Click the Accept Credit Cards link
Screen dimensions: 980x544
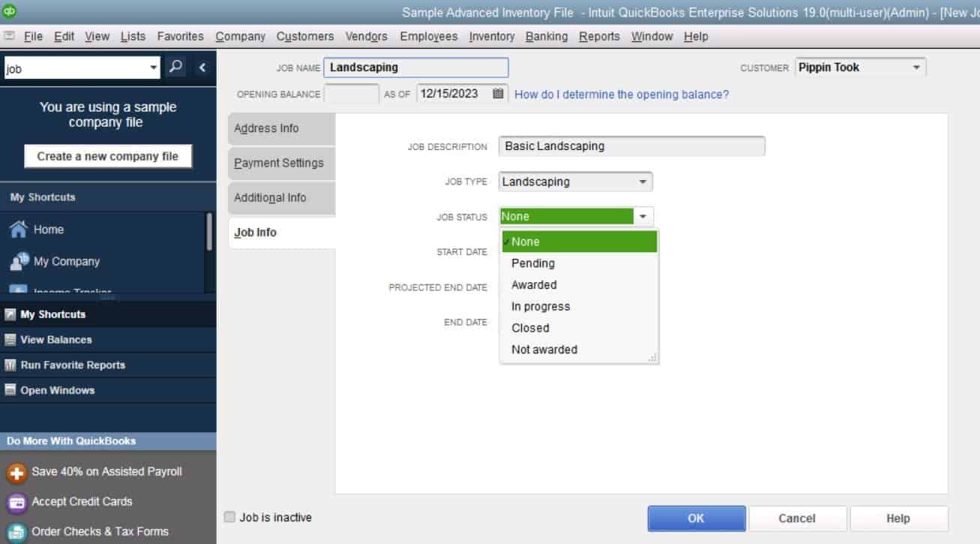pyautogui.click(x=82, y=501)
